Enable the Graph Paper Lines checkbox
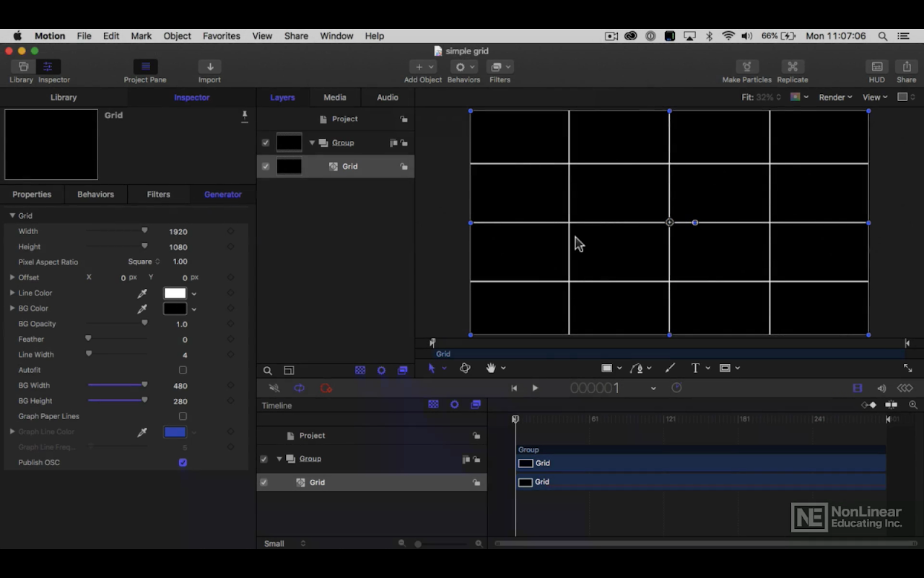Viewport: 924px width, 578px height. click(x=183, y=416)
